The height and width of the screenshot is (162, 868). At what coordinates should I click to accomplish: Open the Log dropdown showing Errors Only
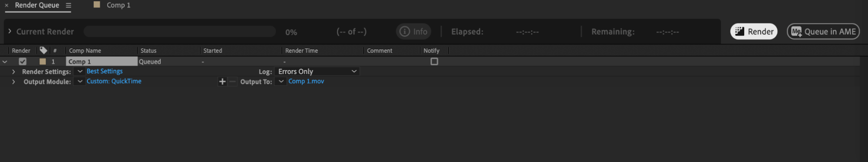317,71
